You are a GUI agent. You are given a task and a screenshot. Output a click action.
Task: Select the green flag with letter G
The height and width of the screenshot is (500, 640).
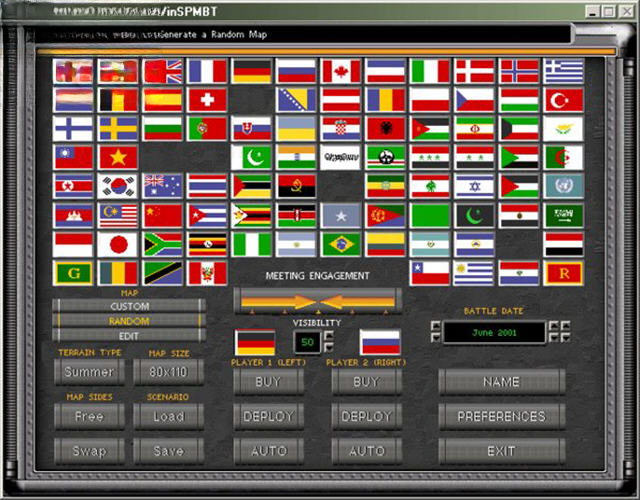pos(73,273)
